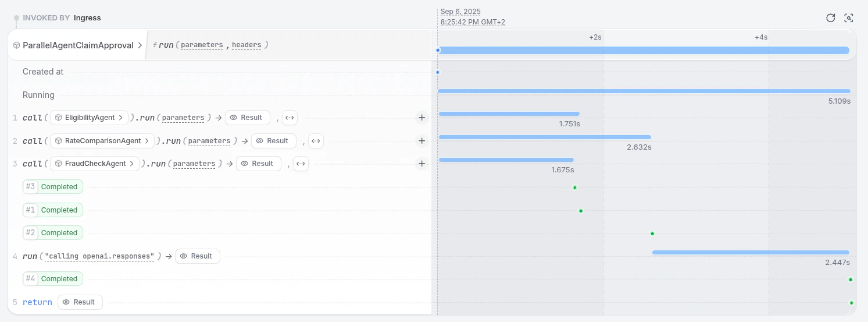Screen dimensions: 868x322
Task: Click RateComparisonAgent timeline bar 2.632s
Action: (545, 137)
